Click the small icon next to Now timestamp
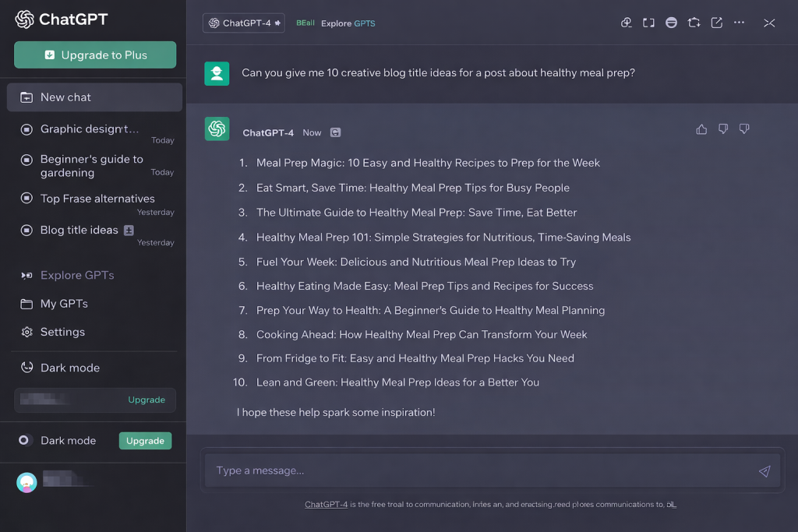 pos(335,132)
